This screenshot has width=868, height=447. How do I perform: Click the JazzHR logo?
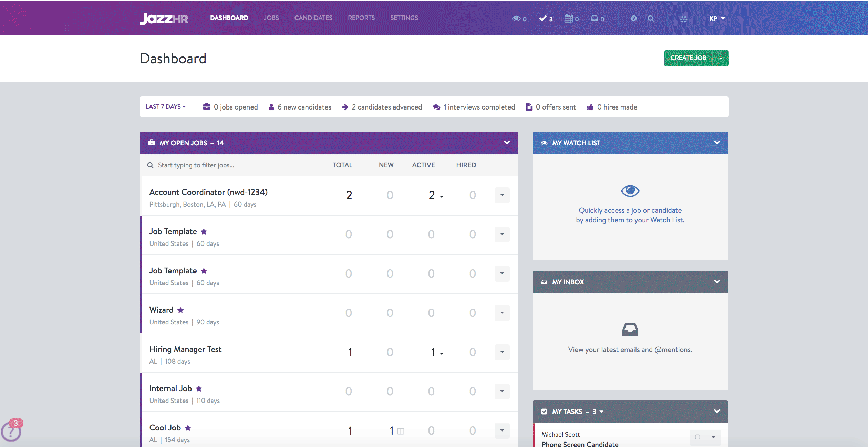pyautogui.click(x=164, y=19)
